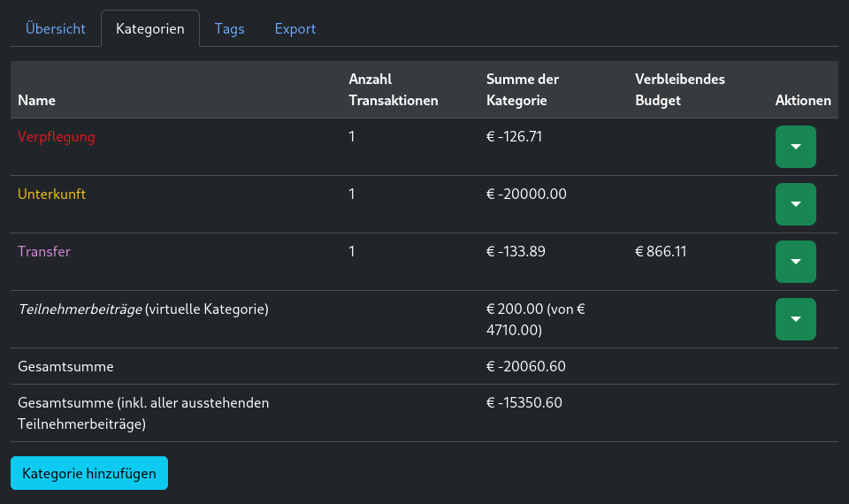This screenshot has width=849, height=504.
Task: Open the Transfer category link
Action: (44, 252)
